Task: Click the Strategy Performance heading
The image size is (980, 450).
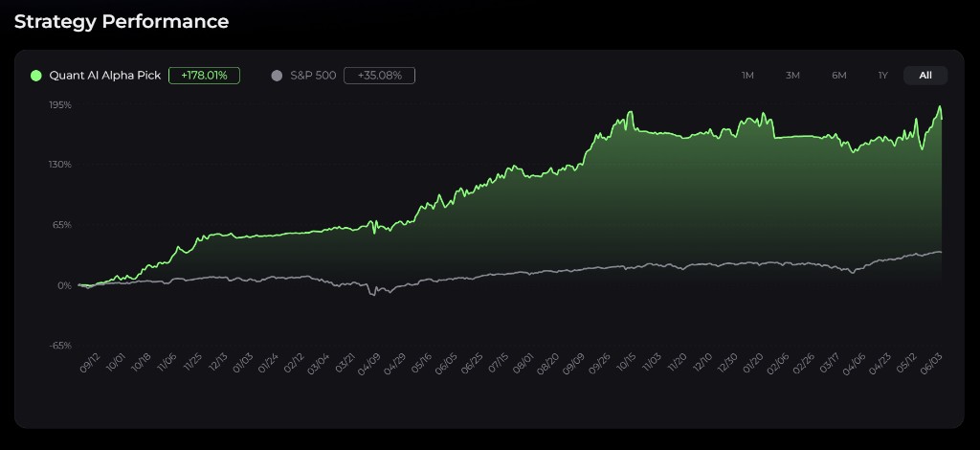Action: 122,22
